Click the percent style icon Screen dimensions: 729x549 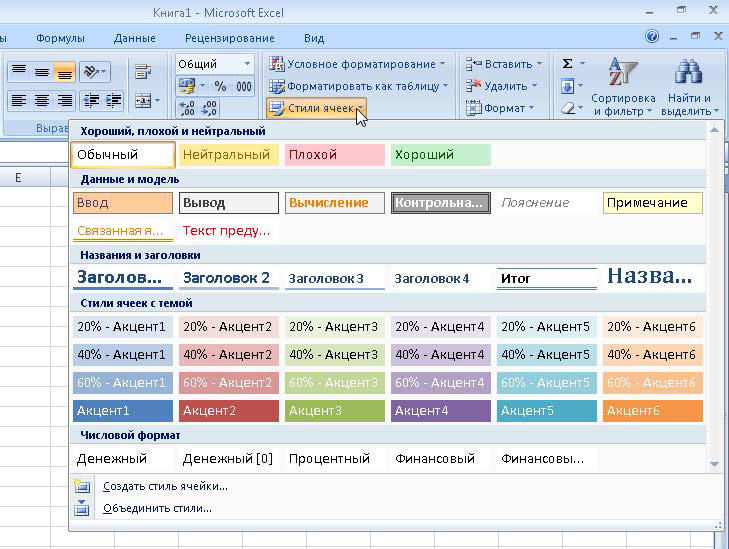(220, 87)
